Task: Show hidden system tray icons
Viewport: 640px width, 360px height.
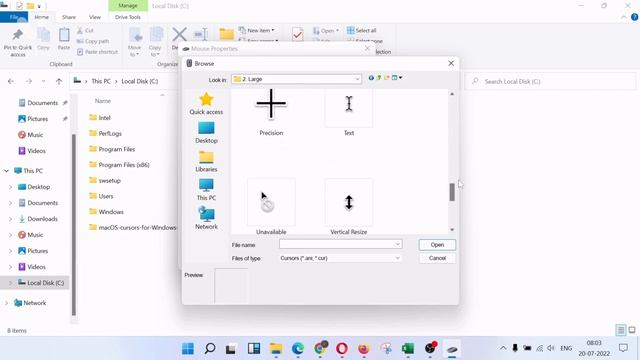Action: point(503,348)
